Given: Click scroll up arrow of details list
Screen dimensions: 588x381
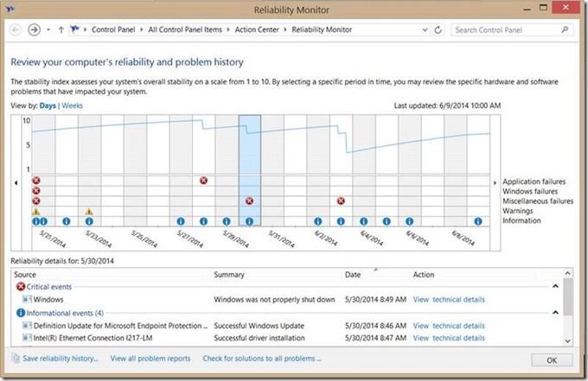Looking at the screenshot, I should click(x=568, y=274).
